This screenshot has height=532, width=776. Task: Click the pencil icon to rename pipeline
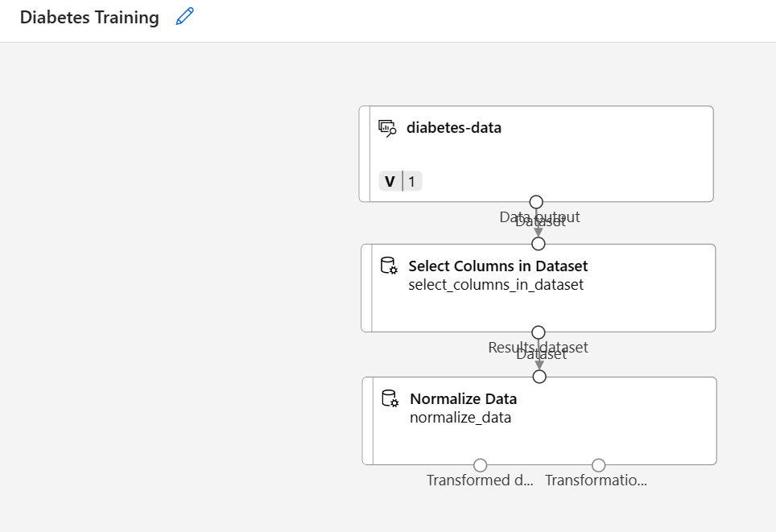click(x=185, y=17)
